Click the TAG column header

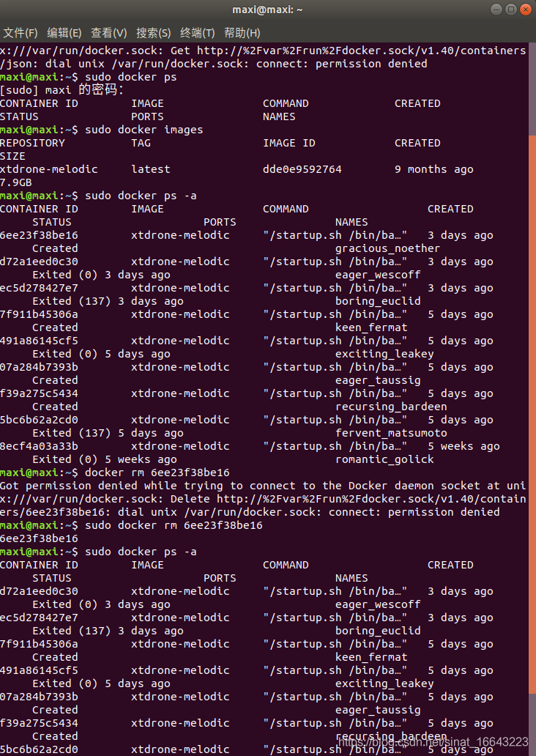[x=141, y=143]
